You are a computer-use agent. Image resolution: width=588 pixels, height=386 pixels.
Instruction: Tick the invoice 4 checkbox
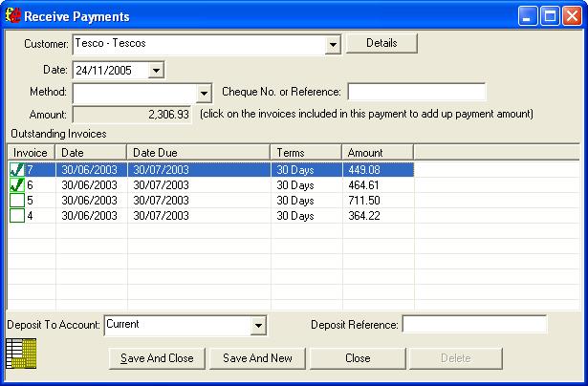click(x=17, y=216)
